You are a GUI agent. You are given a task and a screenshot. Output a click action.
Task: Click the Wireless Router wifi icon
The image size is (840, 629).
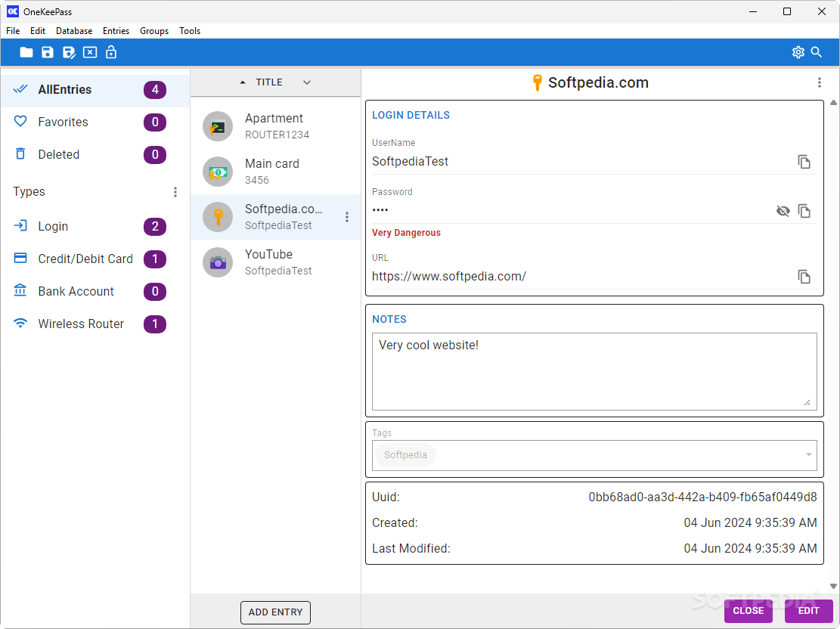tap(20, 323)
